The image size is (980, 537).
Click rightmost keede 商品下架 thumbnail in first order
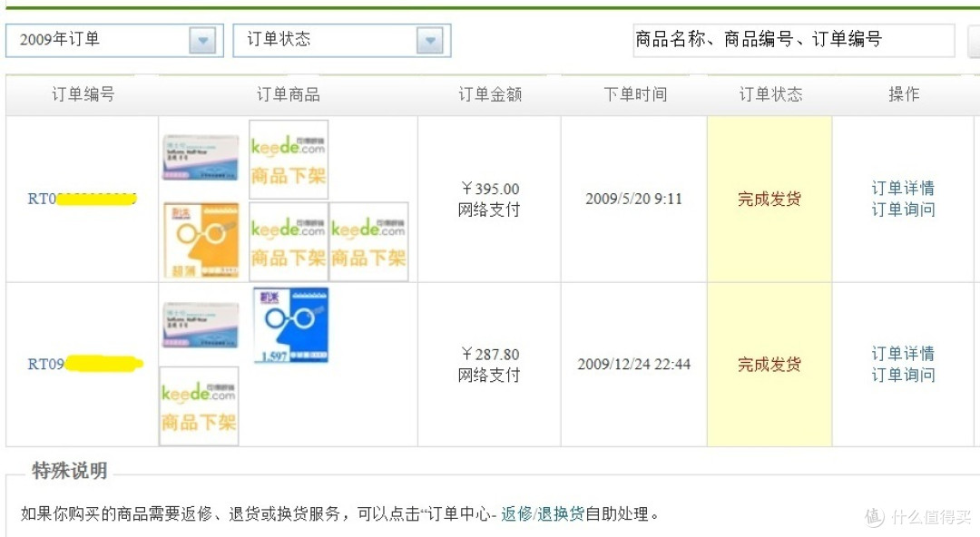pyautogui.click(x=368, y=241)
